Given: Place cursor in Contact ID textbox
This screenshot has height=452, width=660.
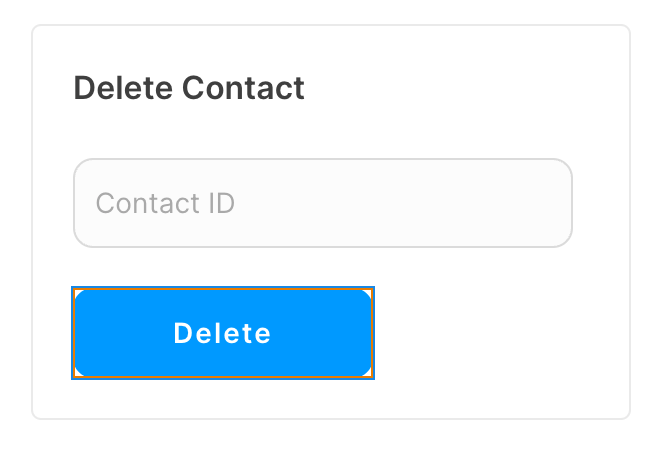Looking at the screenshot, I should [x=323, y=203].
